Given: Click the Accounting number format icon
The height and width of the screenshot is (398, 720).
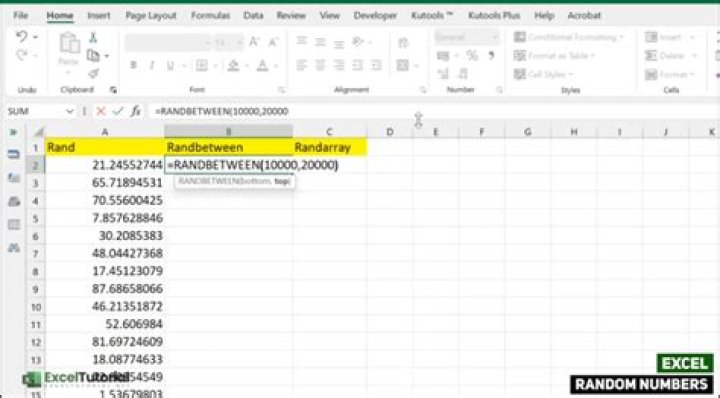Looking at the screenshot, I should (443, 56).
